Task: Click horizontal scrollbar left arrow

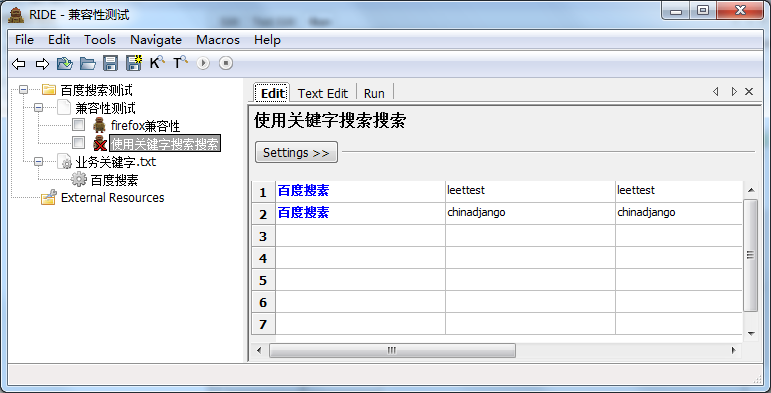Action: pyautogui.click(x=260, y=350)
